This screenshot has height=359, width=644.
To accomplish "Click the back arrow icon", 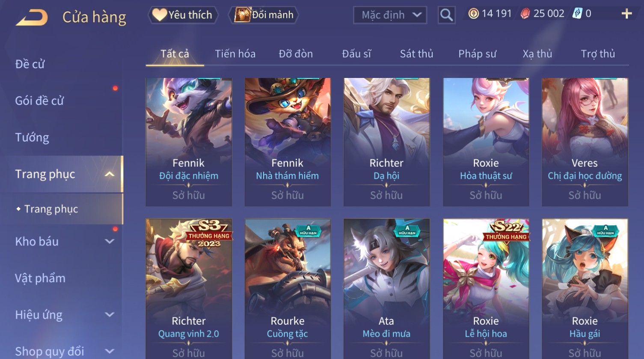I will click(x=32, y=17).
